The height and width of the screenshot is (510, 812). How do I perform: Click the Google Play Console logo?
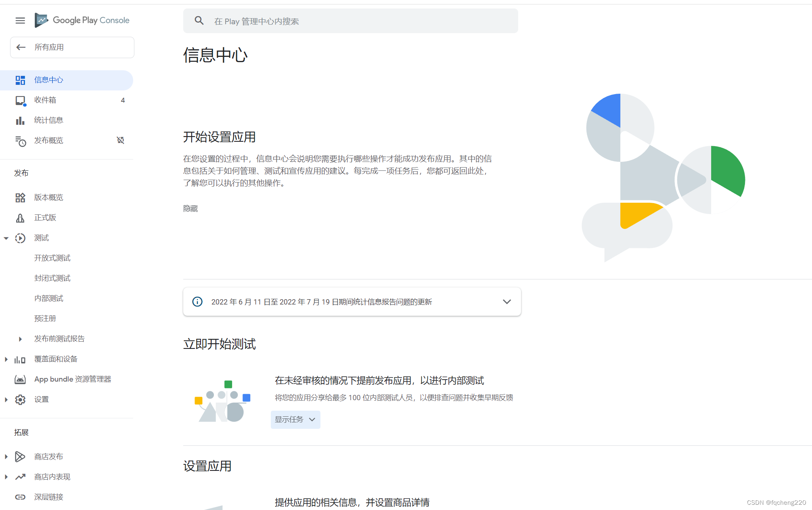[x=41, y=20]
